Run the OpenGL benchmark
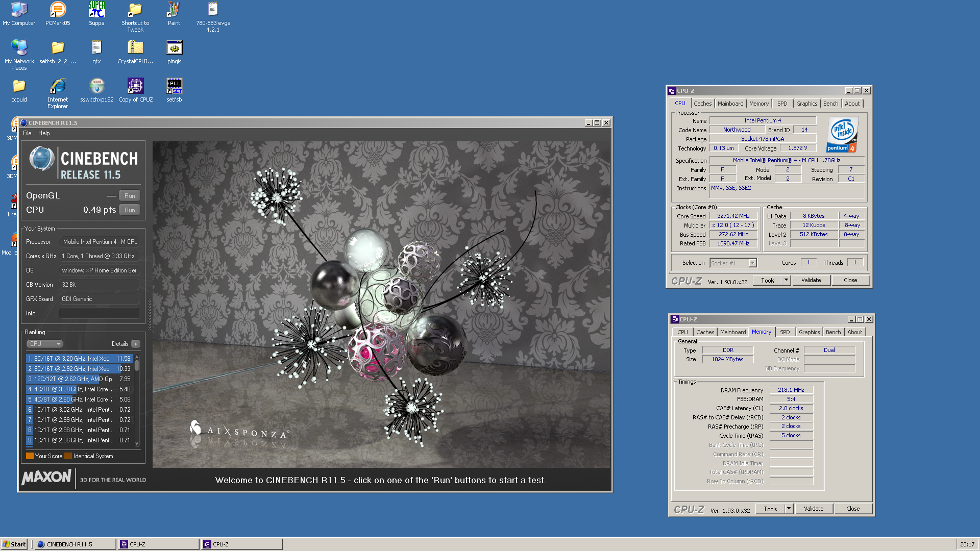The width and height of the screenshot is (980, 551). click(x=130, y=196)
